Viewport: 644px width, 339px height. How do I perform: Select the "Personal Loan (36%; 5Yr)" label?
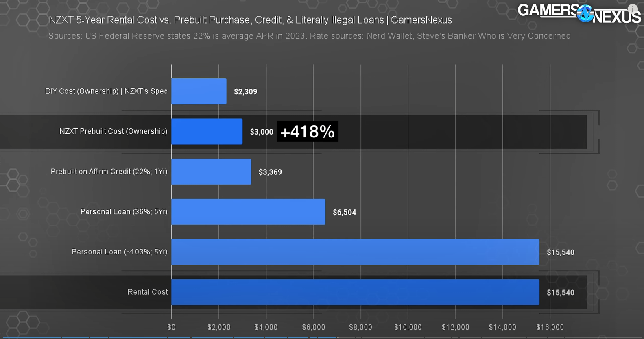tap(124, 212)
